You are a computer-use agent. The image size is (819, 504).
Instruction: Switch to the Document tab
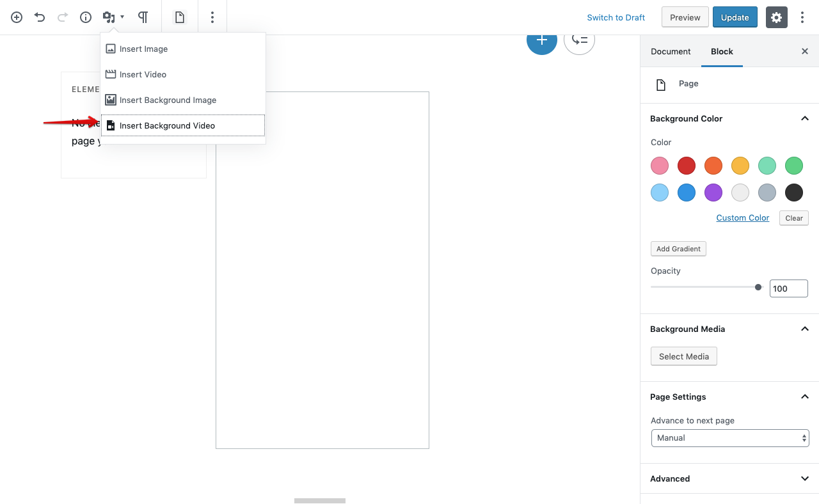point(671,51)
